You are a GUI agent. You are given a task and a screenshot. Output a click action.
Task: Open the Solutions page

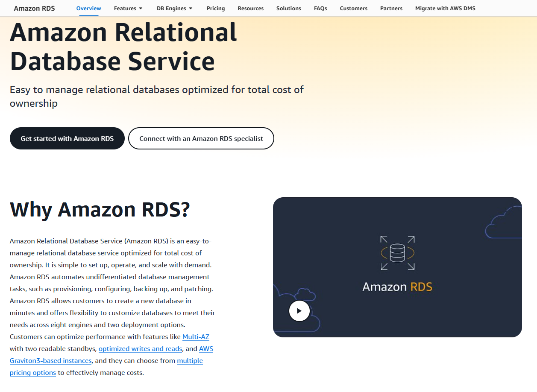[x=289, y=8]
